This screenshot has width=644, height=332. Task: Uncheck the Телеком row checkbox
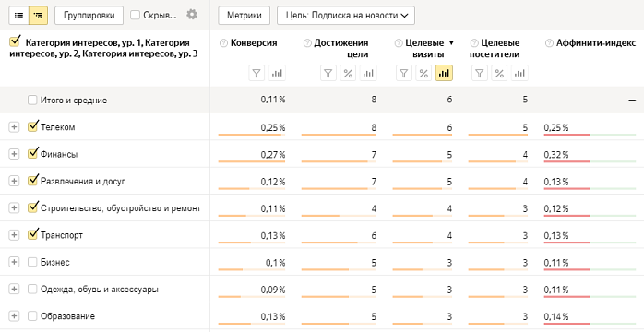click(x=33, y=126)
